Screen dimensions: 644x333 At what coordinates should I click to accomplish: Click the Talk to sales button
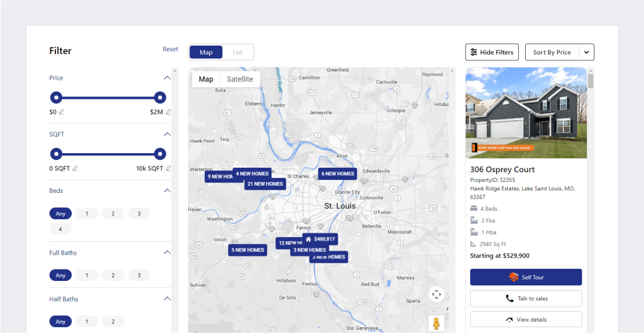[x=526, y=298]
